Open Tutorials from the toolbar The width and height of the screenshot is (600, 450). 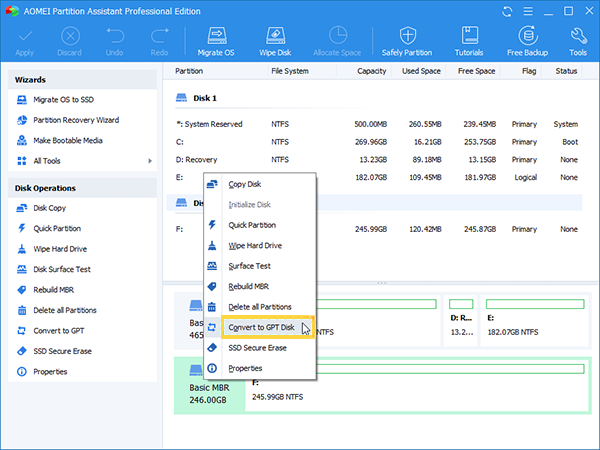pyautogui.click(x=469, y=41)
